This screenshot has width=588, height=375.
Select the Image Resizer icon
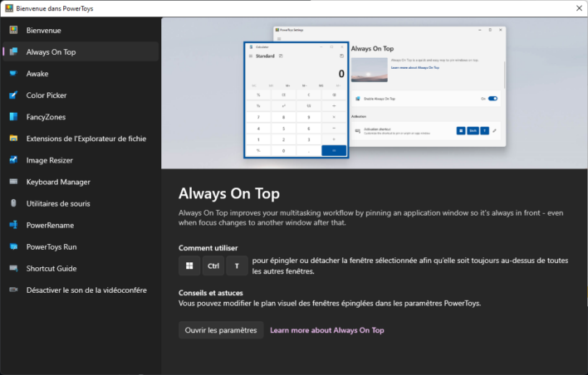point(13,160)
